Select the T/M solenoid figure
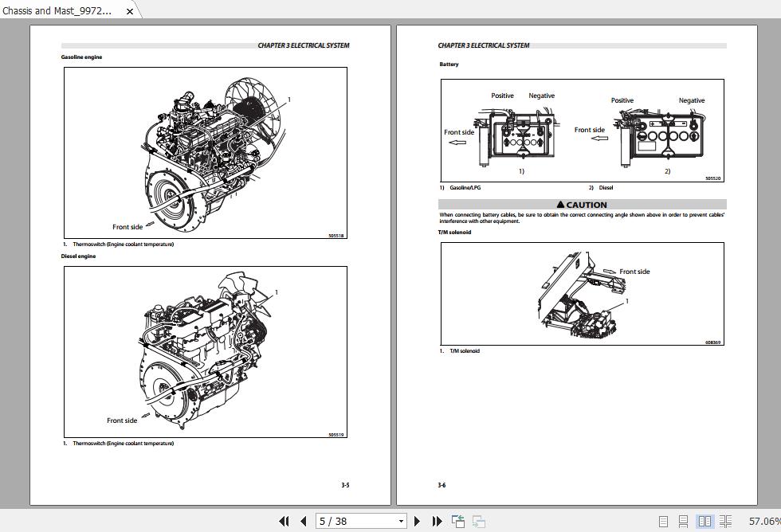 581,295
